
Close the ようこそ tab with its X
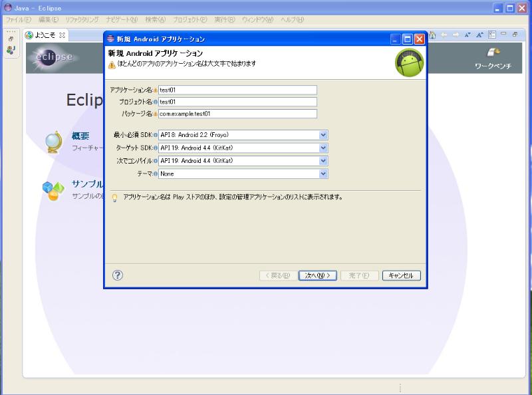click(x=62, y=35)
